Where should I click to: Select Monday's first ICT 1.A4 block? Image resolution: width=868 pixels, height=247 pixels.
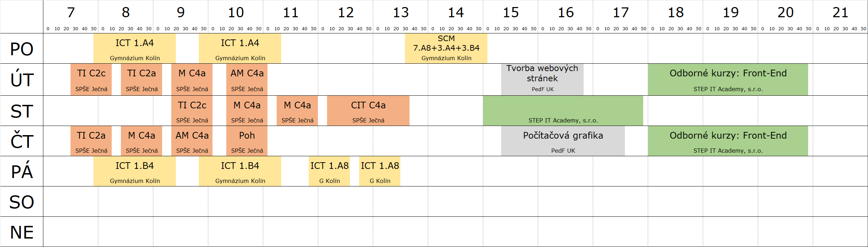click(135, 49)
